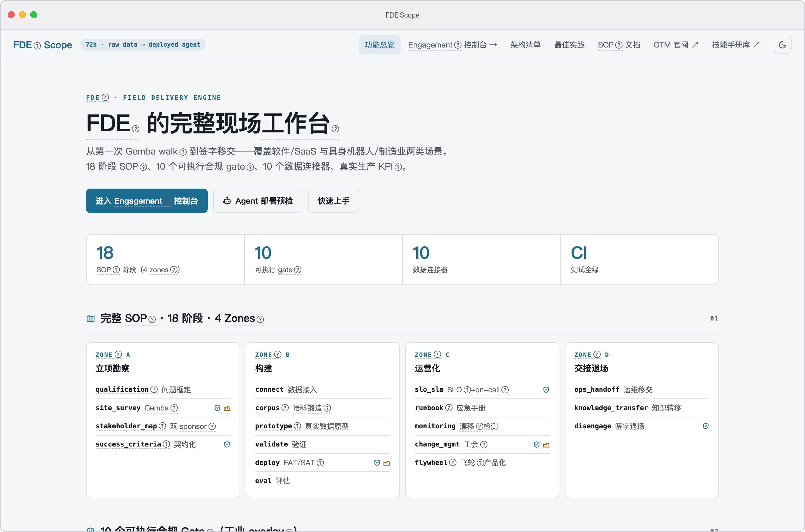Click the 进入 Engagement 控制台 button
The image size is (805, 532).
coord(147,201)
